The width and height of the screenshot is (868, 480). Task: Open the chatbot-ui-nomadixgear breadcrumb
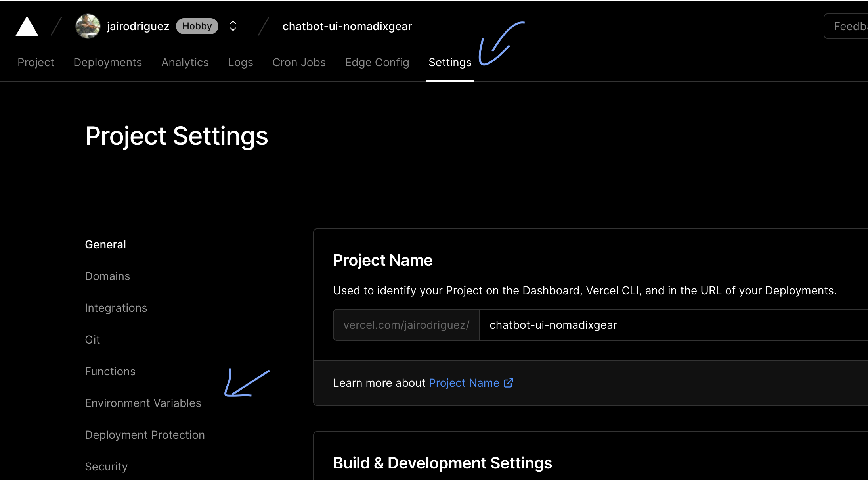pyautogui.click(x=347, y=26)
